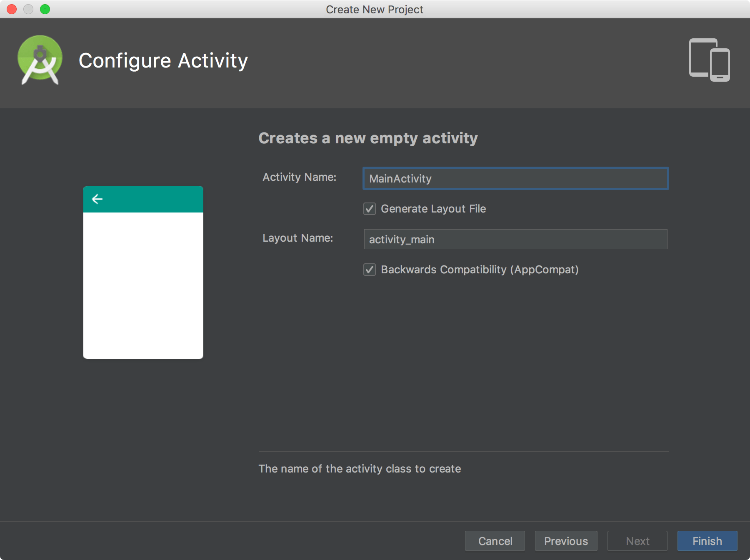
Task: Click the phone and tablet device icon
Action: [709, 60]
